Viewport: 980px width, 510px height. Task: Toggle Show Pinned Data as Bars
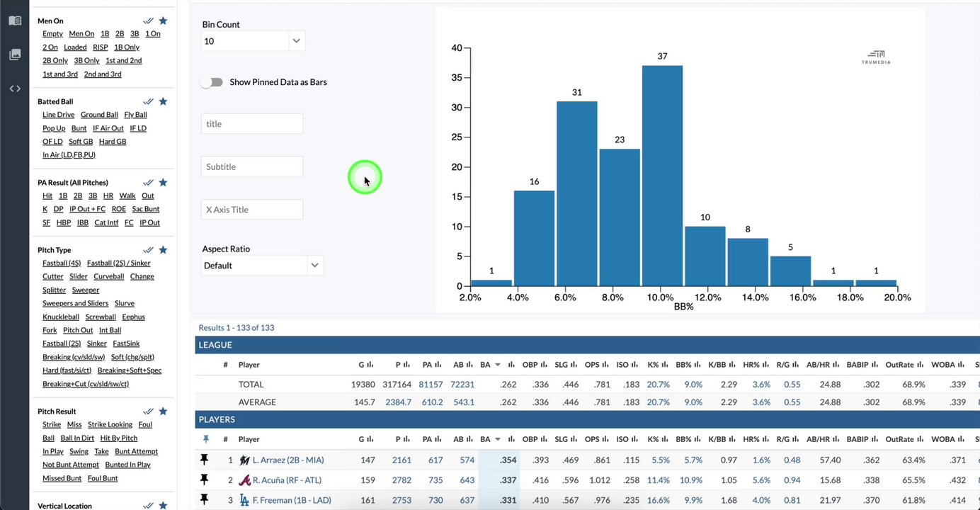[x=211, y=82]
